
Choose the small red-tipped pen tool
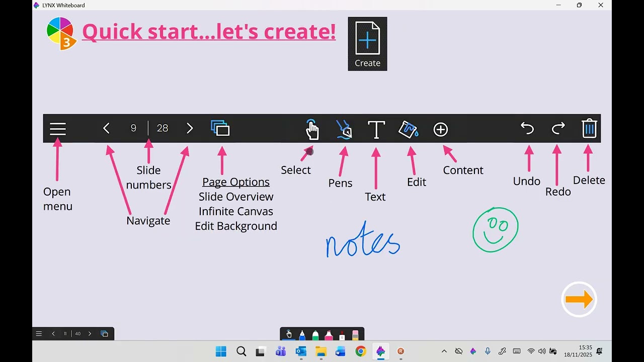[x=342, y=334]
